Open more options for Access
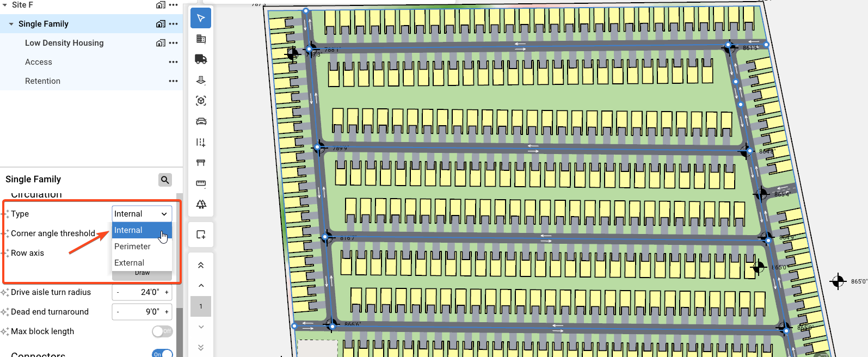The height and width of the screenshot is (357, 868). click(x=173, y=62)
